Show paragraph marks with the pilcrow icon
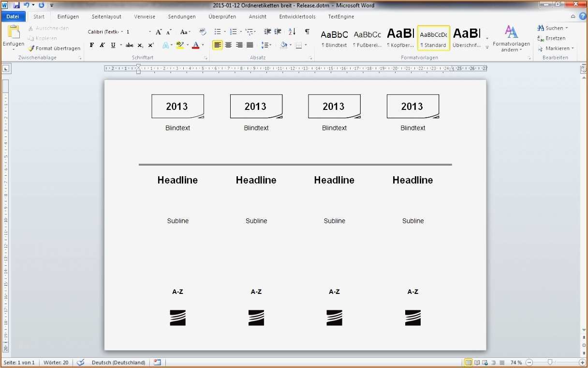Viewport: 588px width, 368px height. pyautogui.click(x=308, y=31)
